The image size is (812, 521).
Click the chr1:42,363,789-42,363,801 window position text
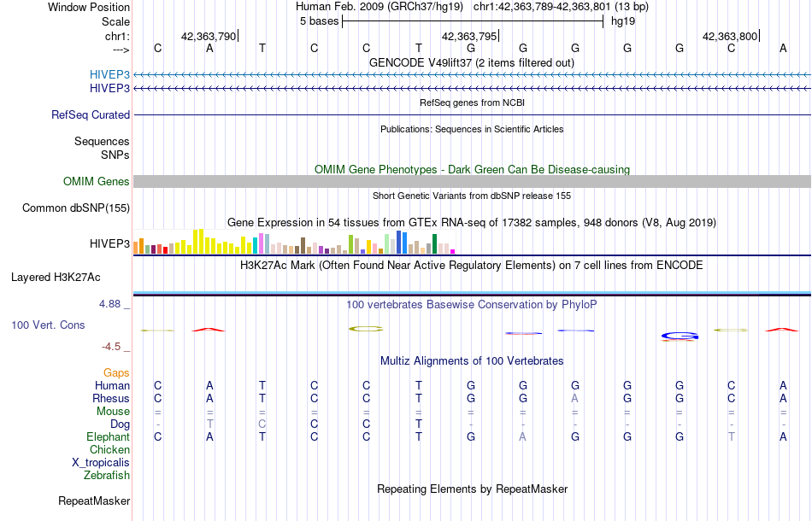[561, 7]
